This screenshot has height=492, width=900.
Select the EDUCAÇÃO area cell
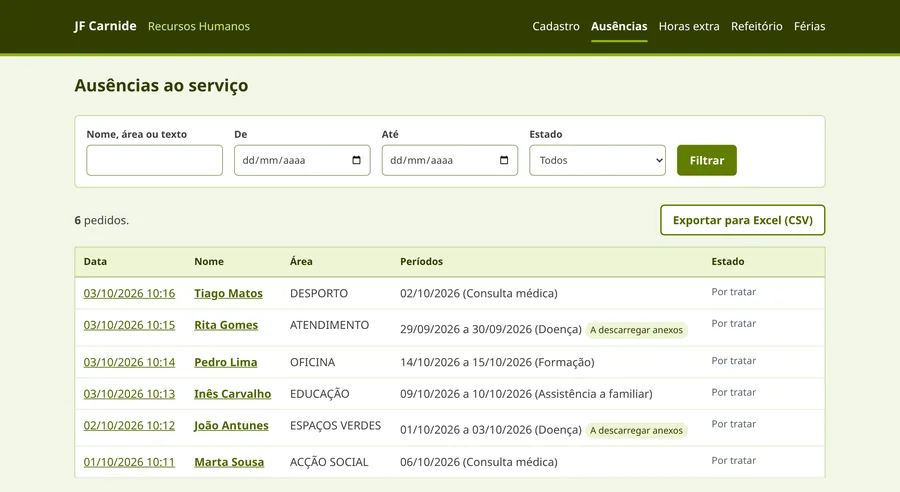click(320, 394)
